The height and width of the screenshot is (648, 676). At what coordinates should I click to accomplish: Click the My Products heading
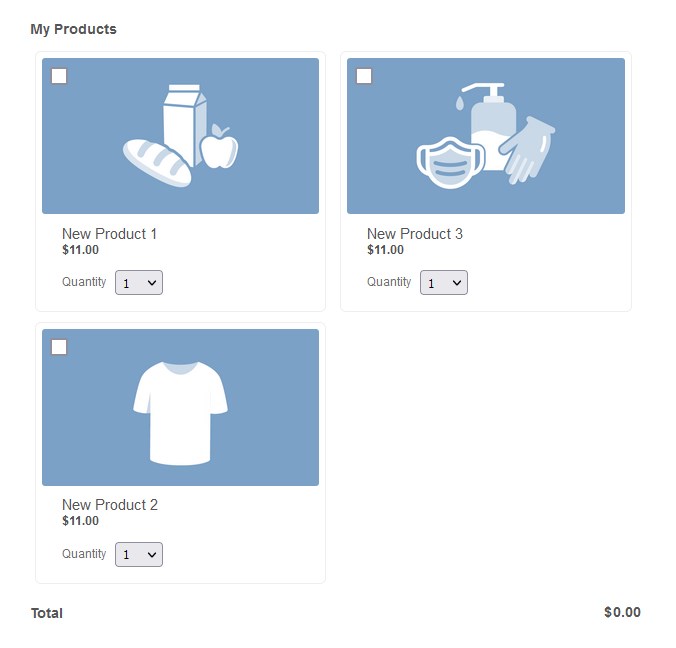coord(73,29)
